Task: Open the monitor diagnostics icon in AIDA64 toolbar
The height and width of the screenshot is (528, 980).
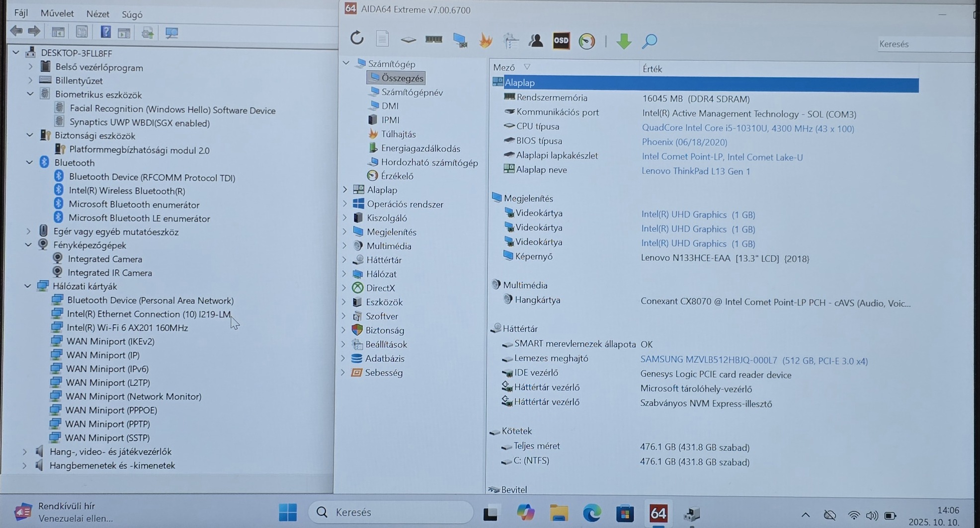Action: [460, 40]
